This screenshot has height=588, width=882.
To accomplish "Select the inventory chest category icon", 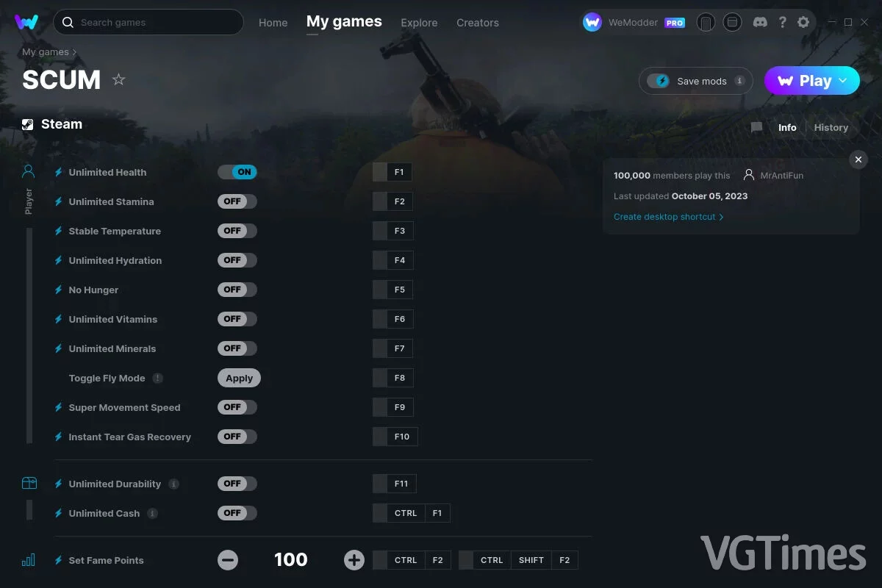I will [x=29, y=483].
